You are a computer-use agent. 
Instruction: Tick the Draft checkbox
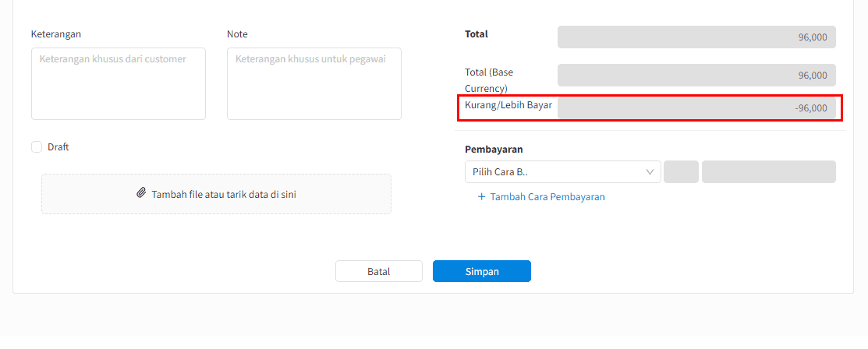pyautogui.click(x=37, y=147)
